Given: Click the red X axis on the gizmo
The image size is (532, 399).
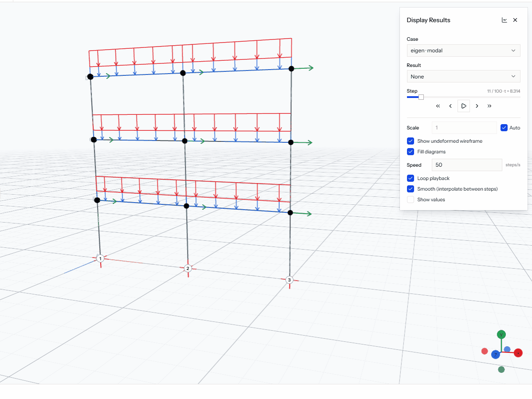Looking at the screenshot, I should point(518,353).
